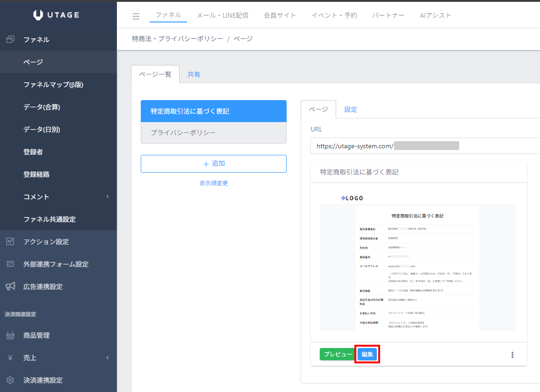Screen dimensions: 540x392
Task: Click the ファネル sidebar icon
Action: click(10, 40)
